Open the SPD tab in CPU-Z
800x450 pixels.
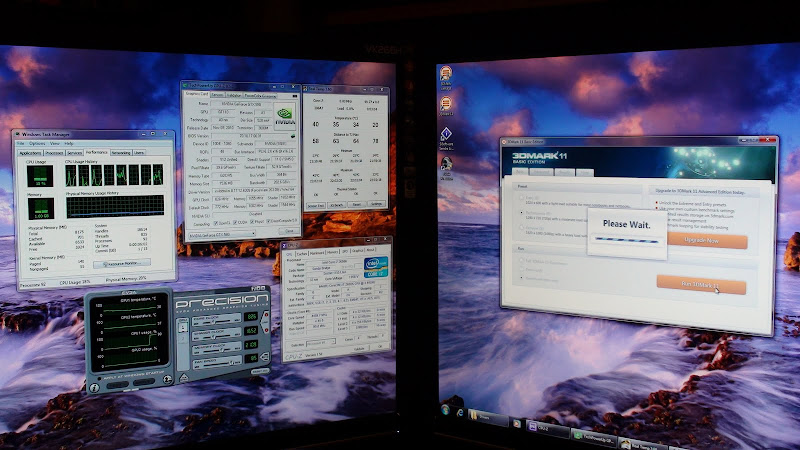coord(345,251)
